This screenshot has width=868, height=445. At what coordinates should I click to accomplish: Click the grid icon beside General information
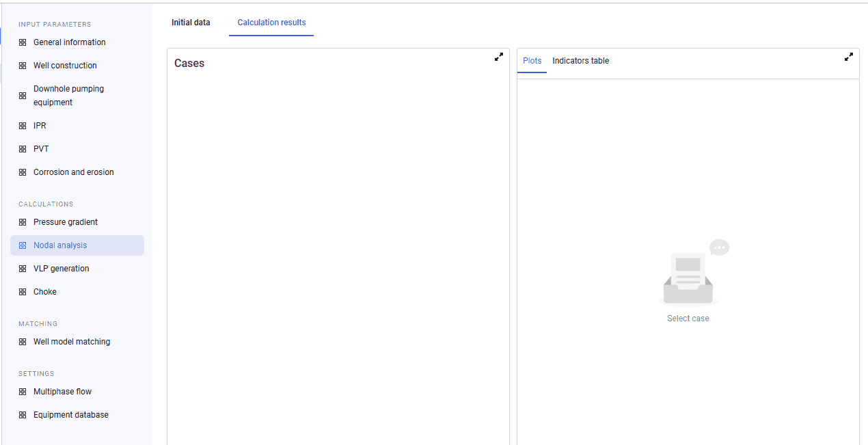click(23, 42)
